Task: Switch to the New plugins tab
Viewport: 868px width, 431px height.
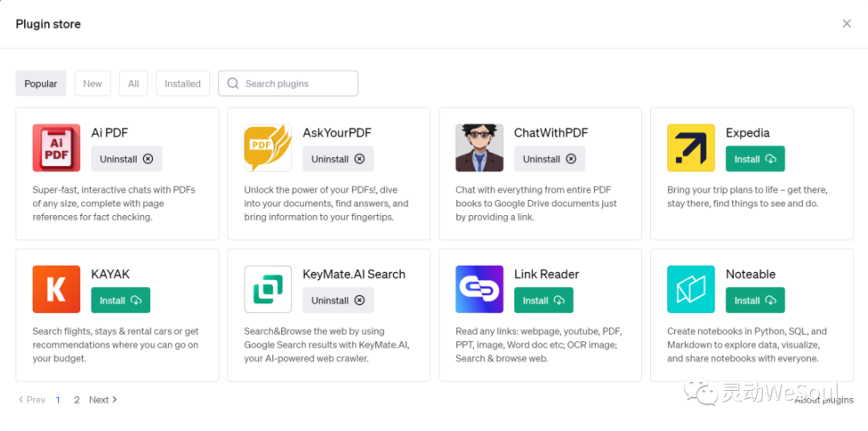Action: point(93,84)
